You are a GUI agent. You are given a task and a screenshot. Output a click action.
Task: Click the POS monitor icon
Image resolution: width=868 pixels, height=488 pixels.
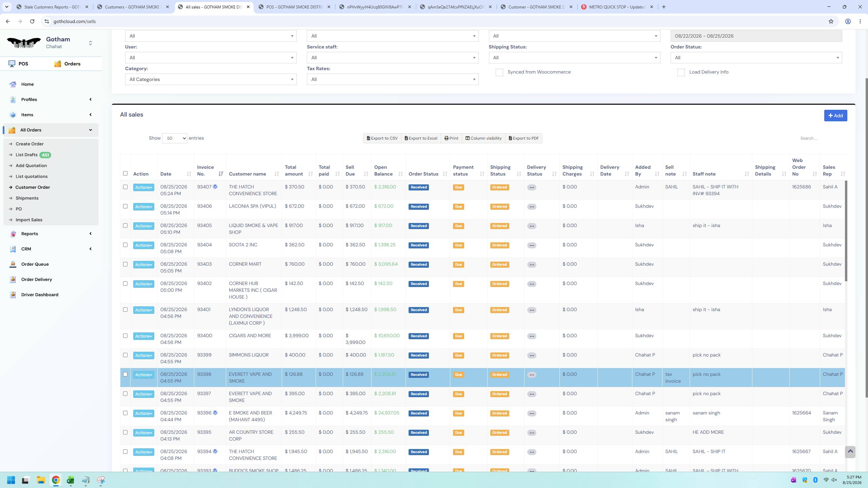pyautogui.click(x=12, y=64)
